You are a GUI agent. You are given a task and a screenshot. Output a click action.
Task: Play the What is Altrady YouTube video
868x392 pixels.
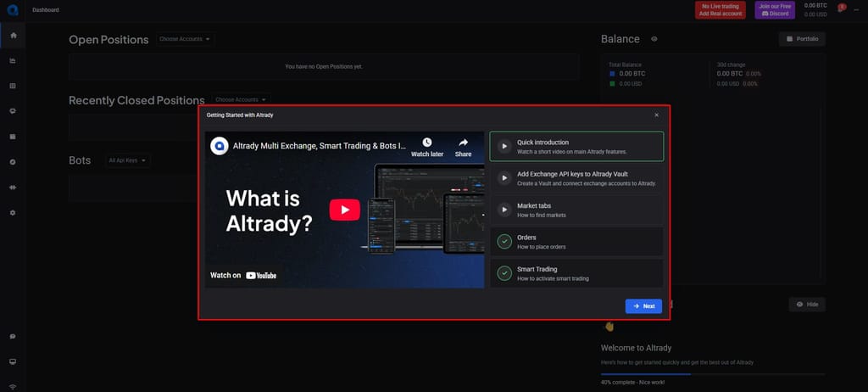345,210
